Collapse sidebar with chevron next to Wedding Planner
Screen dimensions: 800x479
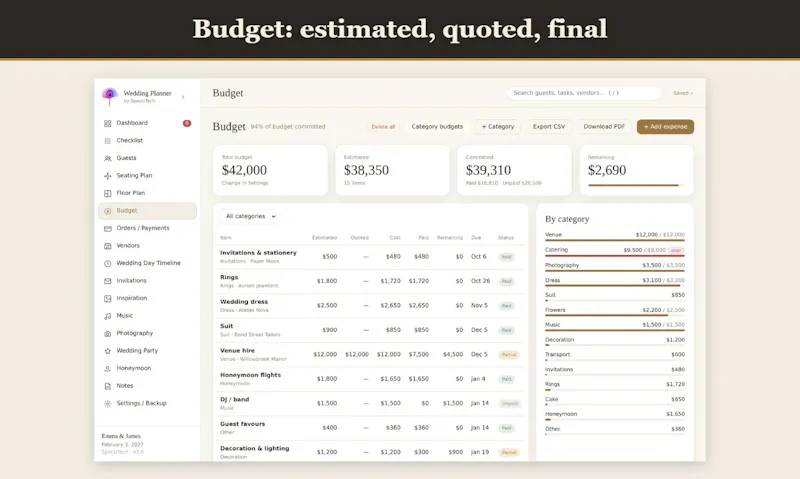tap(183, 97)
